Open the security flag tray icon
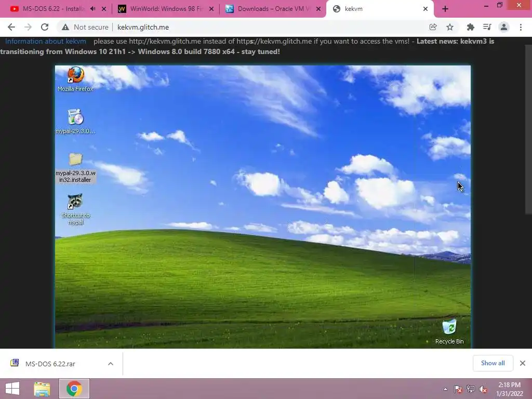532x399 pixels. pyautogui.click(x=458, y=389)
